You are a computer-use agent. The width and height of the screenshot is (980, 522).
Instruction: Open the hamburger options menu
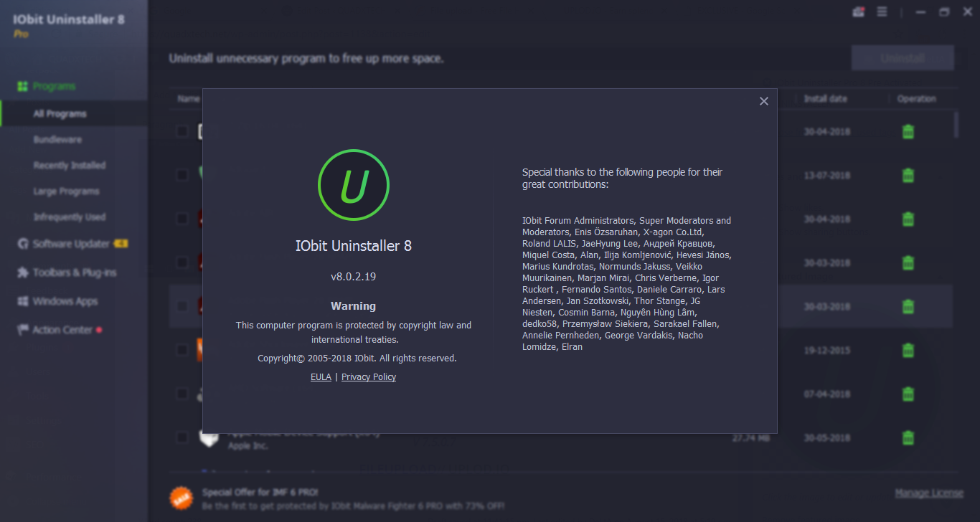882,11
